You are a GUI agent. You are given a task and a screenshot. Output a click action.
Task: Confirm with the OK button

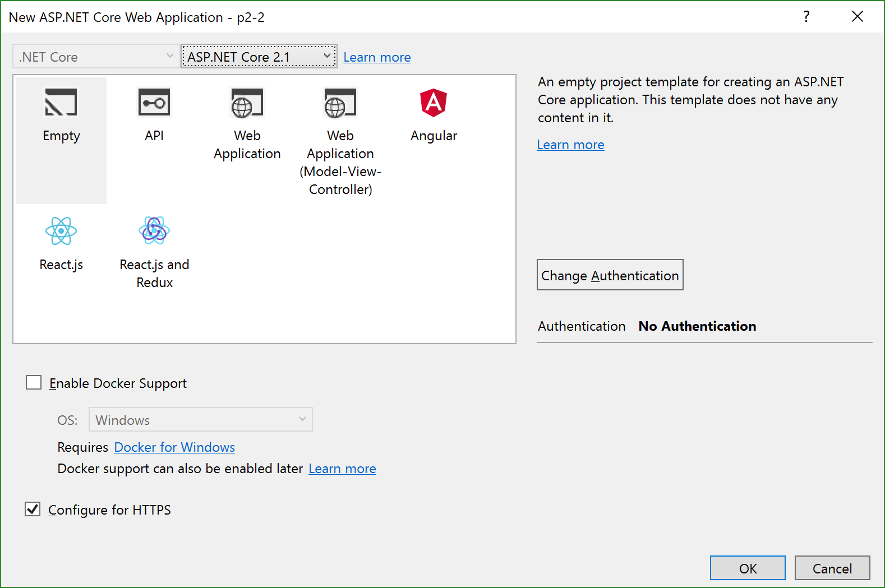tap(748, 568)
